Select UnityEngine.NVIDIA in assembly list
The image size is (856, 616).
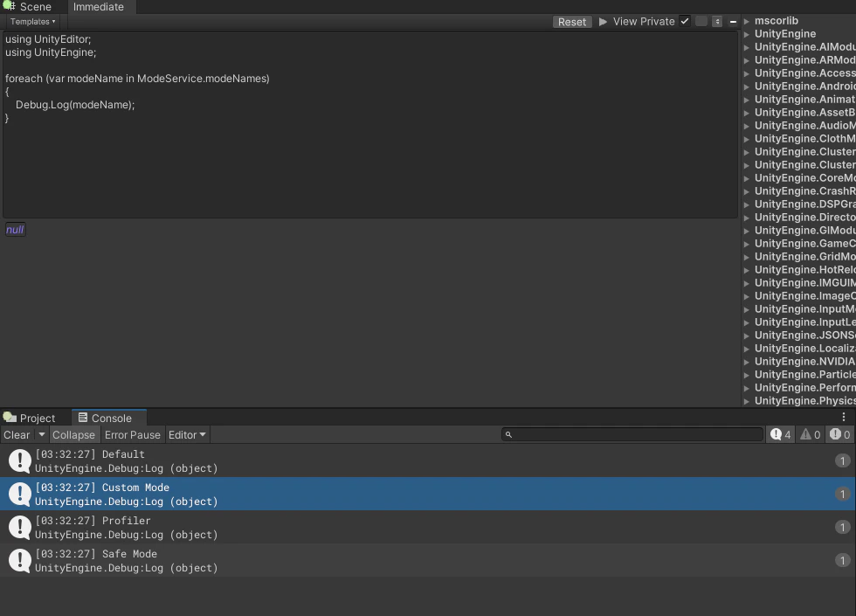pos(805,362)
